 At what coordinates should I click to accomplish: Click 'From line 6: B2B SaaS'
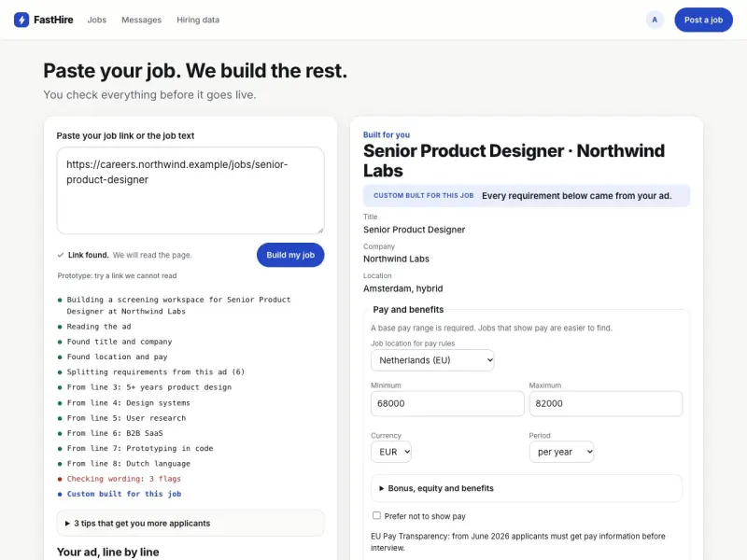115,433
